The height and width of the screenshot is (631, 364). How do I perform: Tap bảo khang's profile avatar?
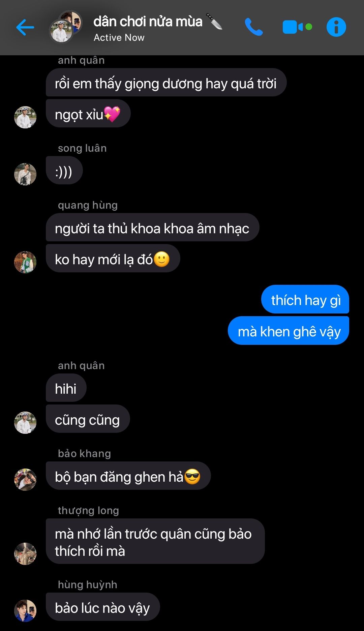click(x=25, y=479)
